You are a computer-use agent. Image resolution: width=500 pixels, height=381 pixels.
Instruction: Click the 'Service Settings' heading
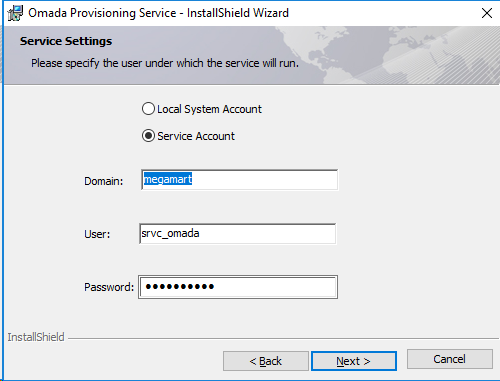click(66, 41)
